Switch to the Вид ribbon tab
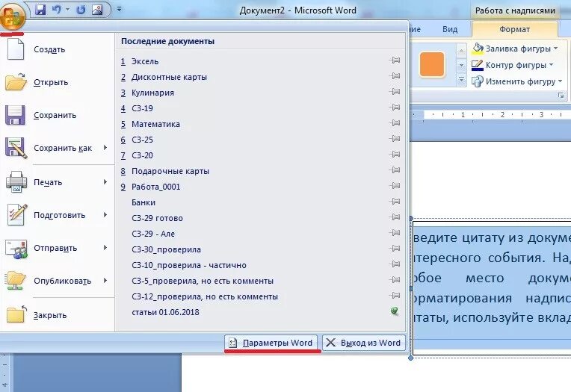571x392 pixels. [450, 29]
